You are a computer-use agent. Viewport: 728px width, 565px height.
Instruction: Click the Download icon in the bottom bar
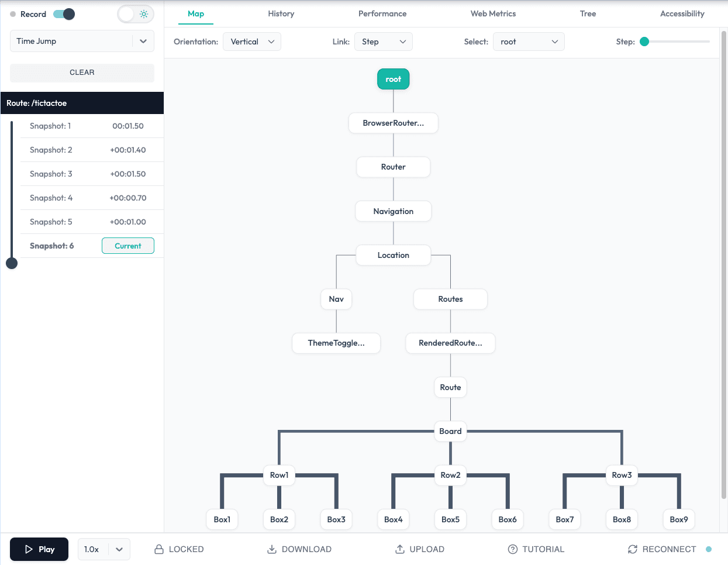271,549
